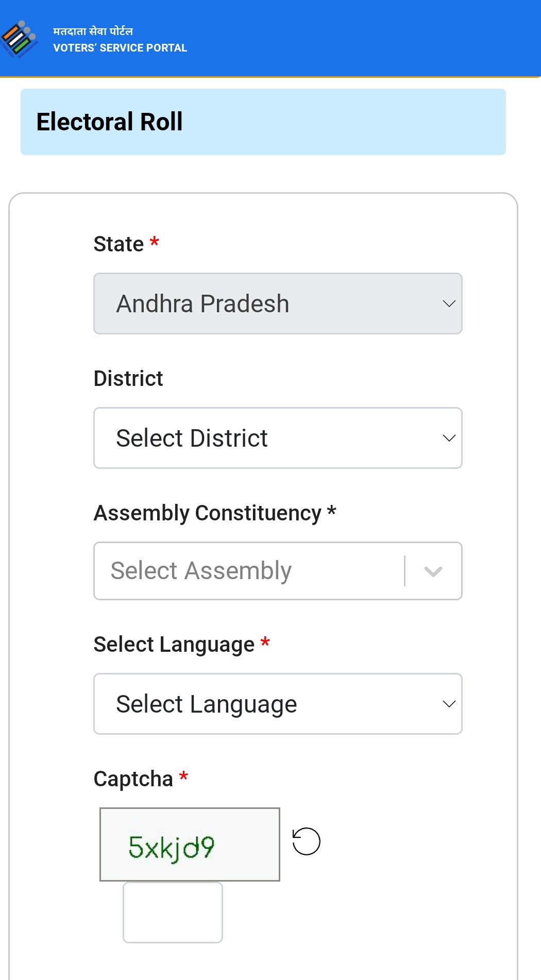Click the chevron on the Assembly dropdown

[432, 570]
